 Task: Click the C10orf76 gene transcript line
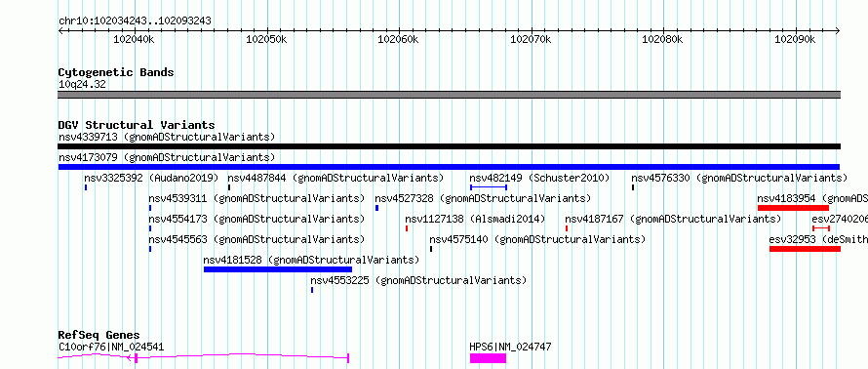pos(203,357)
